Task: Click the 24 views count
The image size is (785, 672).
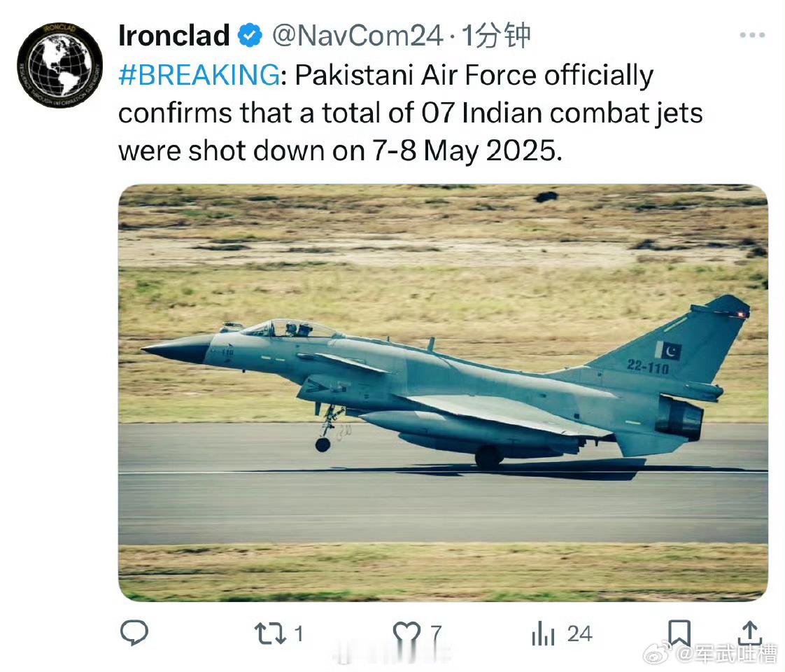Action: (580, 634)
